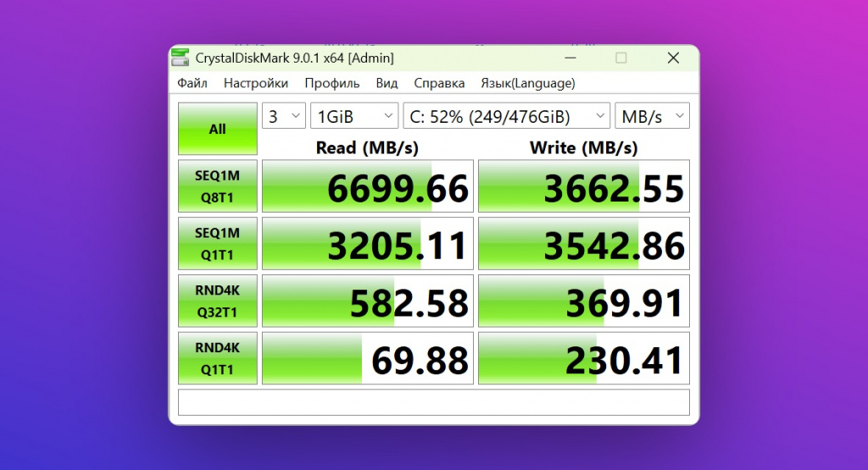Open the Язык(Language) menu
Image resolution: width=868 pixels, height=470 pixels.
tap(527, 83)
